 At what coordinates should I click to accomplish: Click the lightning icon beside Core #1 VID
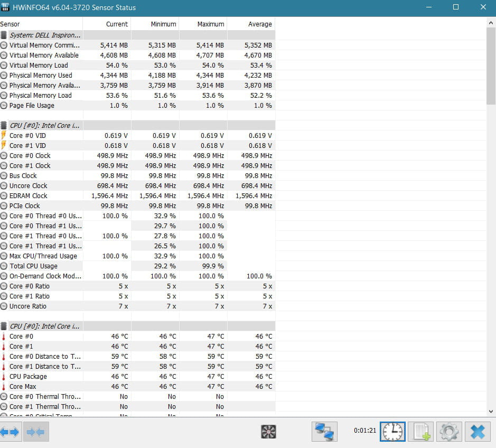click(x=4, y=145)
